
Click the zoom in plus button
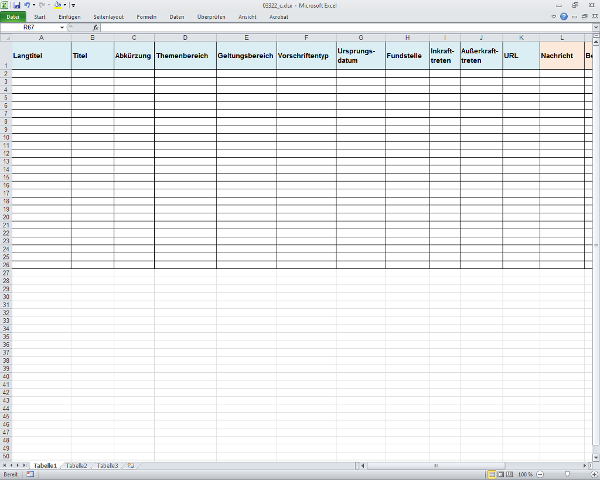point(592,474)
